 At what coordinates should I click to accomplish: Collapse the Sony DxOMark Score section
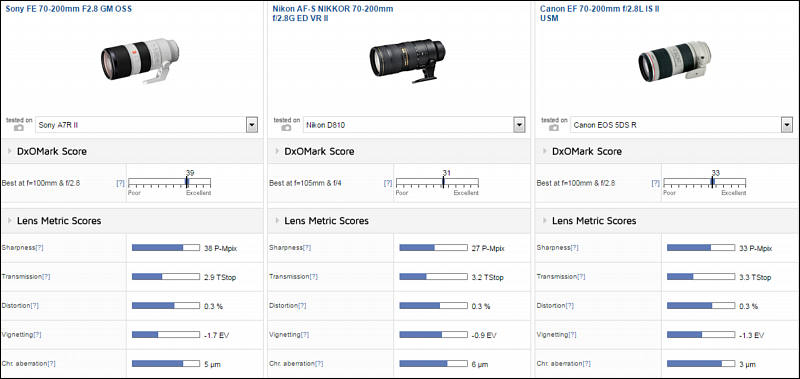click(x=11, y=151)
